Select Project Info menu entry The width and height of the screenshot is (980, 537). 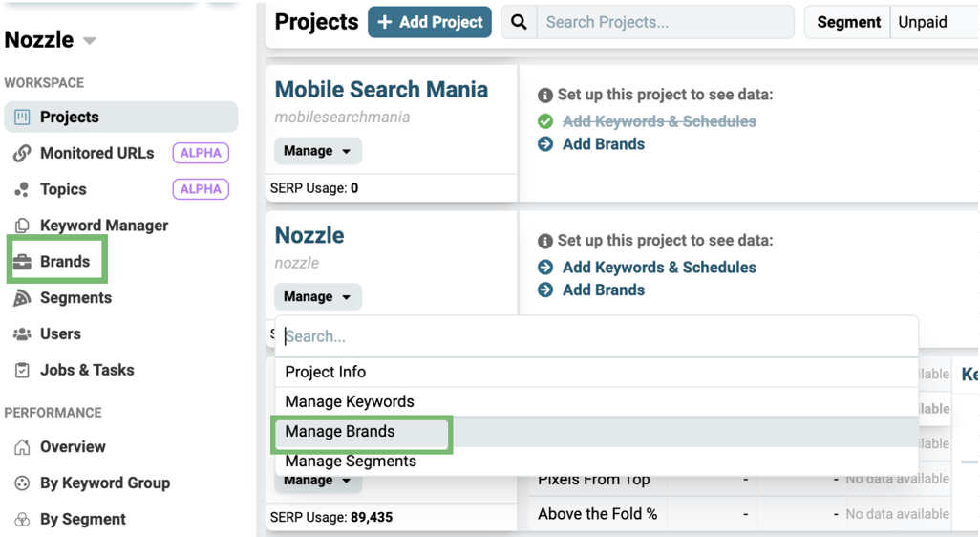[x=326, y=373]
